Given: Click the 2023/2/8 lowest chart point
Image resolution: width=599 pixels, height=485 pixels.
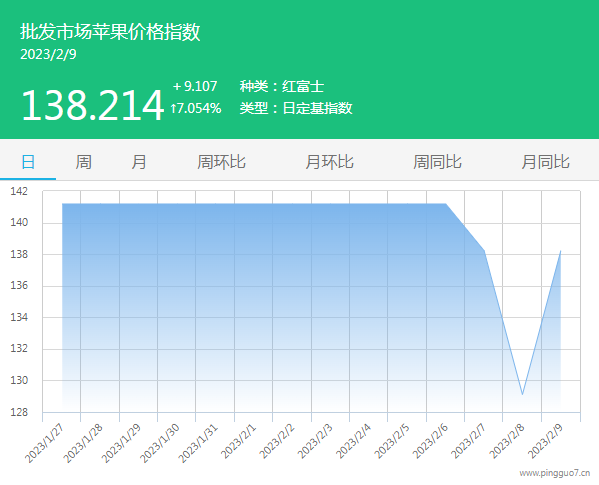Looking at the screenshot, I should tap(522, 394).
